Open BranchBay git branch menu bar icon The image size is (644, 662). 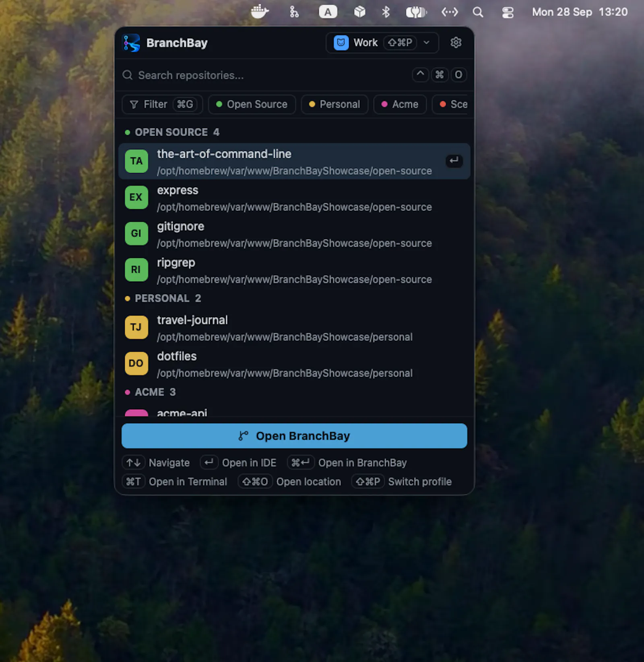294,12
